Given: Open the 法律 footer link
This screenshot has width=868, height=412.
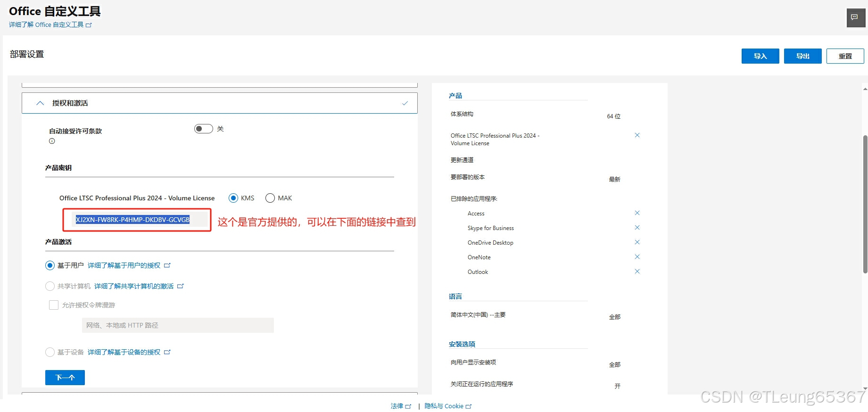Looking at the screenshot, I should click(401, 406).
